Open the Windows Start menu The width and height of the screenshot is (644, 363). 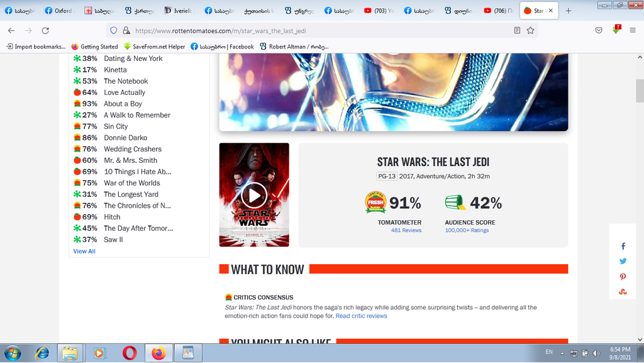click(x=13, y=353)
